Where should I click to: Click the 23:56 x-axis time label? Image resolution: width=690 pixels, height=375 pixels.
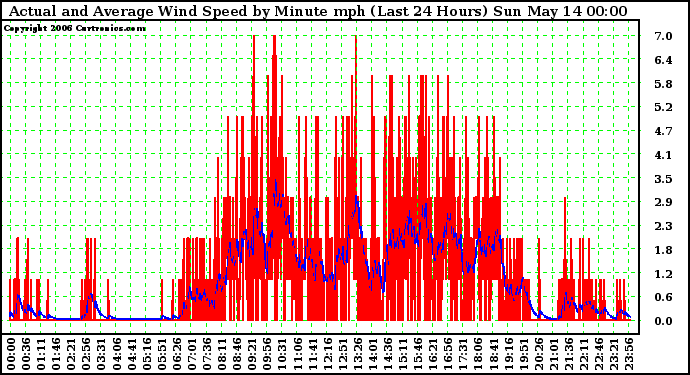(x=628, y=354)
